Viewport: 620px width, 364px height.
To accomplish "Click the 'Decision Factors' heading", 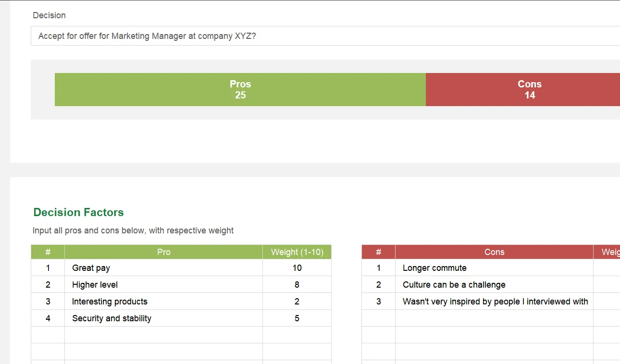I will (x=78, y=212).
